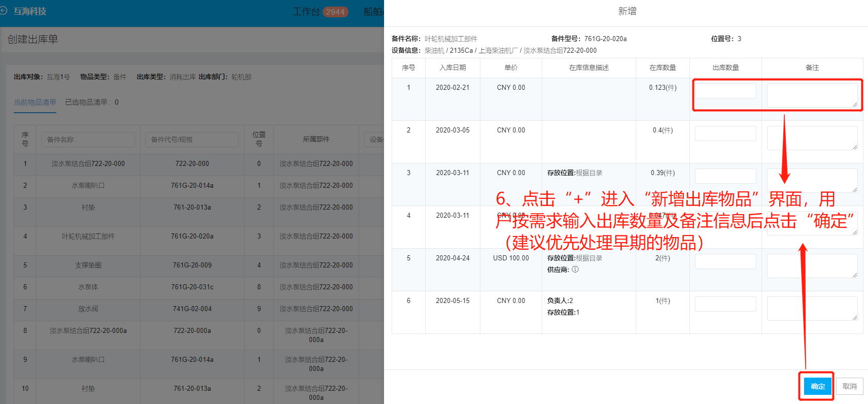This screenshot has height=404, width=868.
Task: Click the 叶轮机械加工部件 cell in row 4
Action: pos(88,236)
